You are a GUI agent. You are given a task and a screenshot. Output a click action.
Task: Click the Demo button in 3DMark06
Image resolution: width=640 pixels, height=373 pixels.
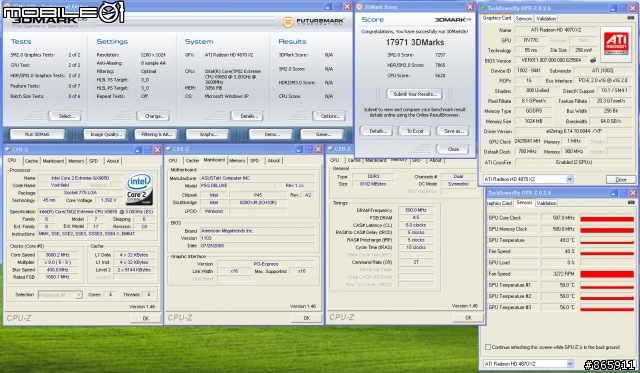(271, 134)
